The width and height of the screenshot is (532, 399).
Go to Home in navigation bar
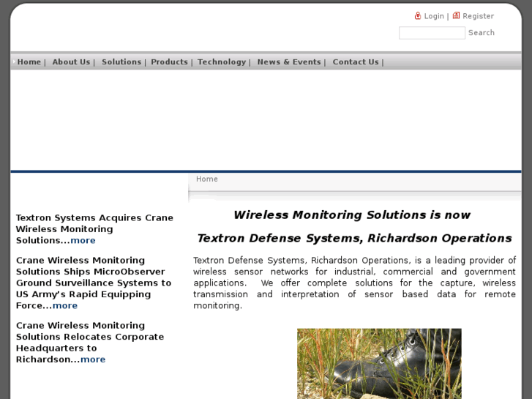coord(29,62)
